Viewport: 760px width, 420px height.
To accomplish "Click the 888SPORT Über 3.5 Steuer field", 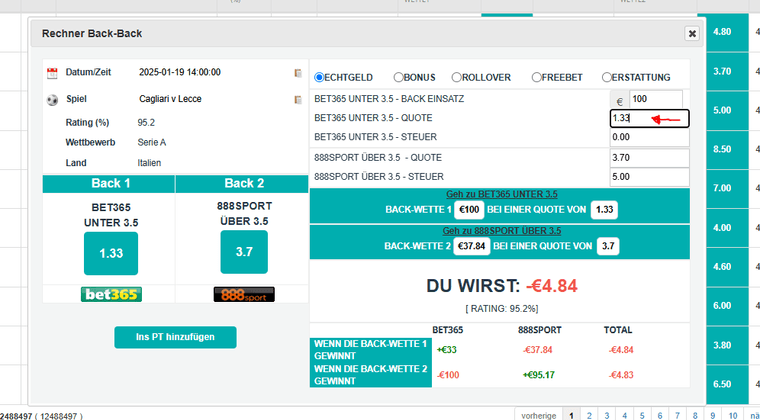I will pyautogui.click(x=649, y=177).
